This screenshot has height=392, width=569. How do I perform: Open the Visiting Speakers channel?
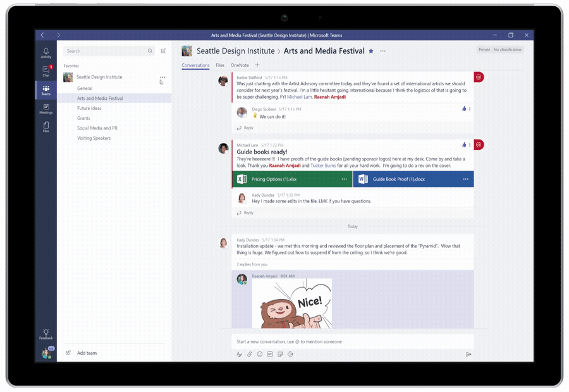click(x=94, y=138)
